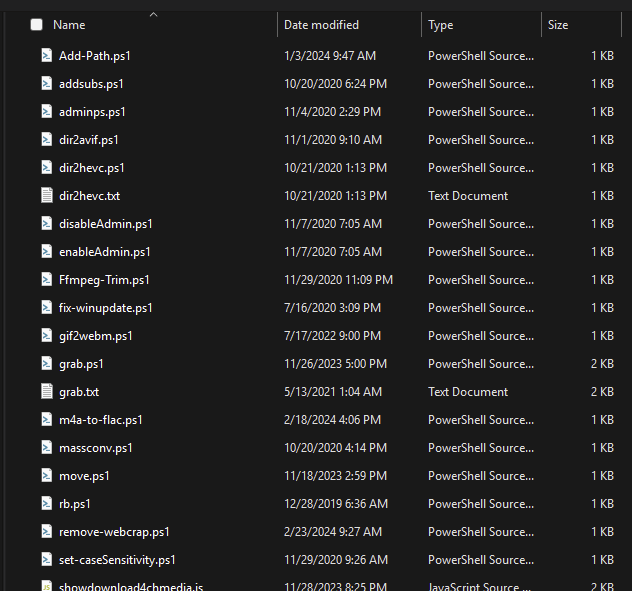Click Text Document type in dir2hevc.txt row
Screen dimensions: 632x591
pyautogui.click(x=468, y=196)
